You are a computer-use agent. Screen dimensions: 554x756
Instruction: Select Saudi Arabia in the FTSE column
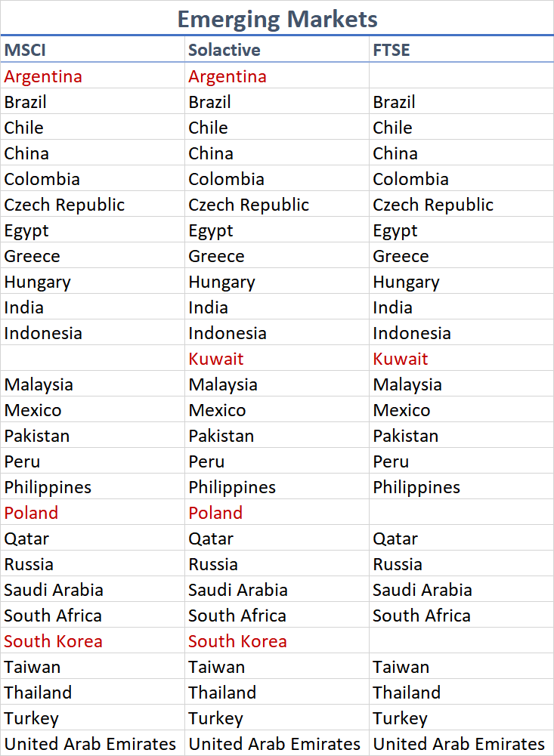pyautogui.click(x=422, y=590)
